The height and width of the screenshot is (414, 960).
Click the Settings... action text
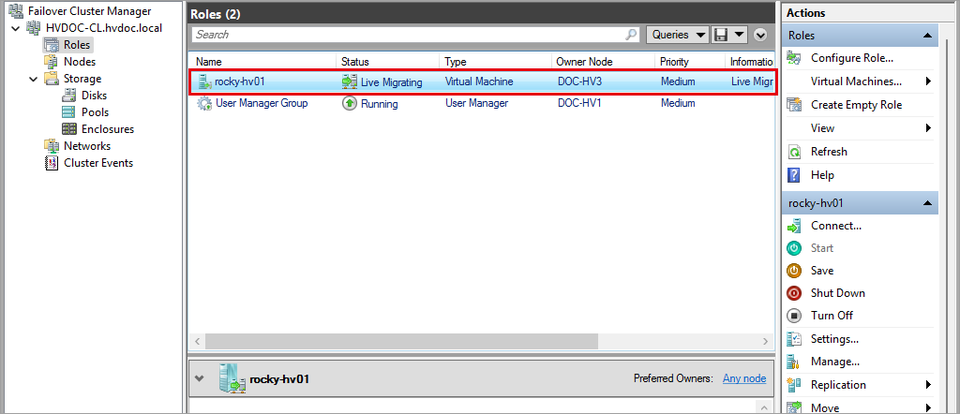tap(834, 339)
